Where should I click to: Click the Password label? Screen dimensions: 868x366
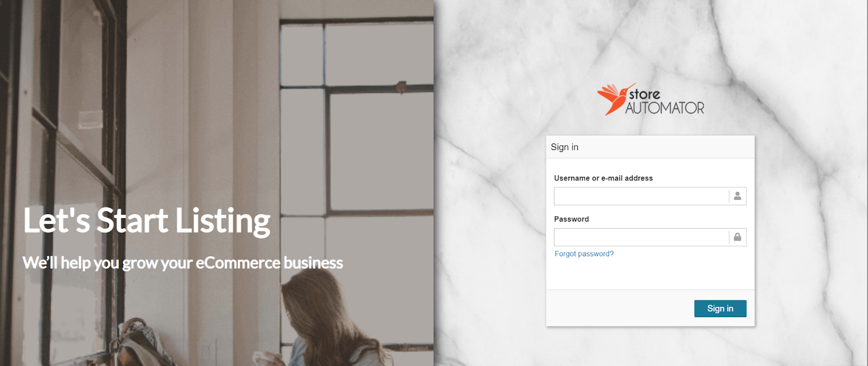tap(571, 219)
